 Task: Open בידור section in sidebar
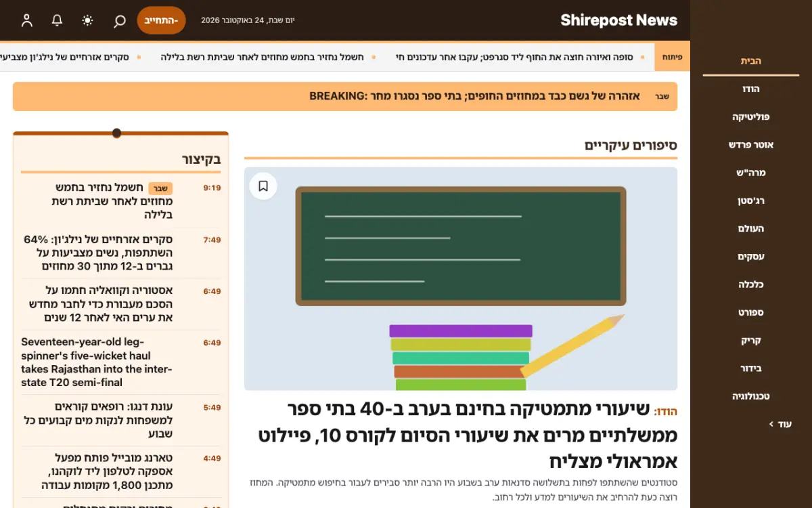[751, 368]
